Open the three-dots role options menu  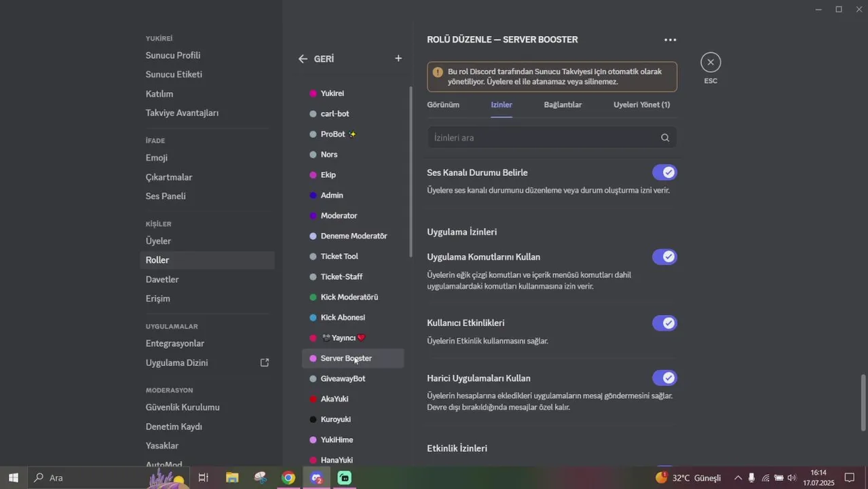(670, 40)
